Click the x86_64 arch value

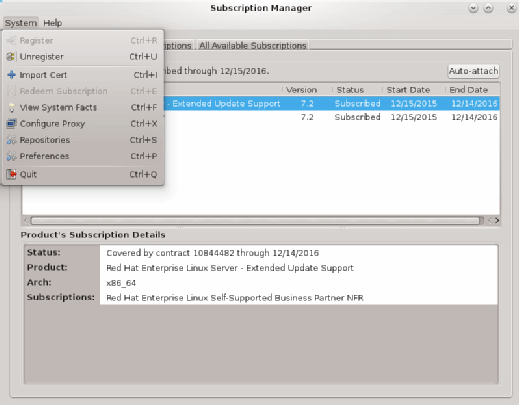pyautogui.click(x=121, y=283)
